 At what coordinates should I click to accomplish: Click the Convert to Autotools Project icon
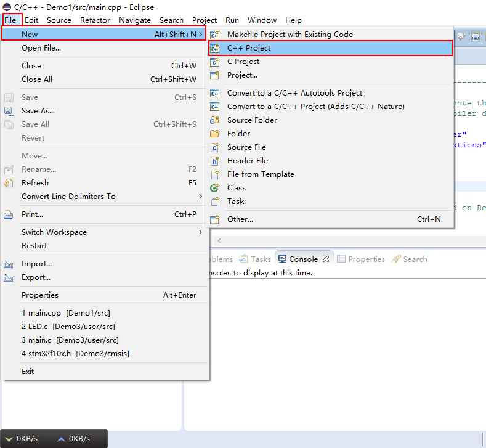click(214, 93)
